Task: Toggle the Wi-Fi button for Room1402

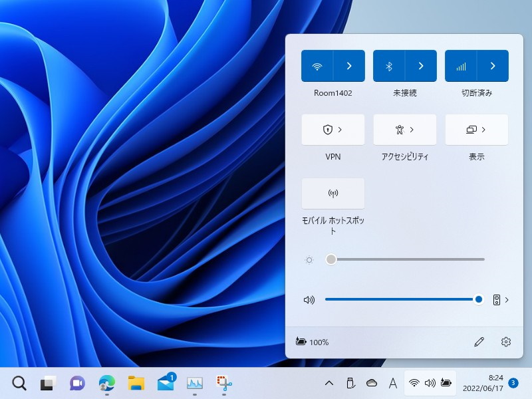Action: pyautogui.click(x=317, y=66)
